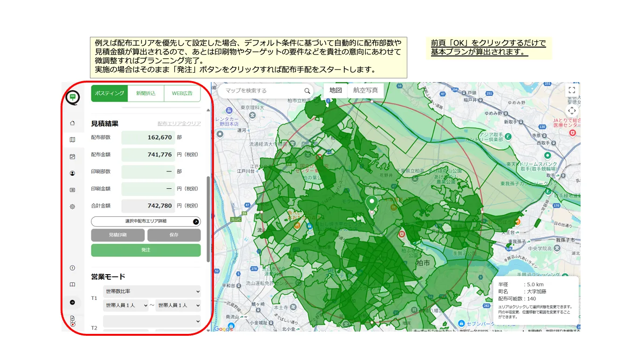
Task: Switch to ポスティング tab
Action: click(x=110, y=93)
